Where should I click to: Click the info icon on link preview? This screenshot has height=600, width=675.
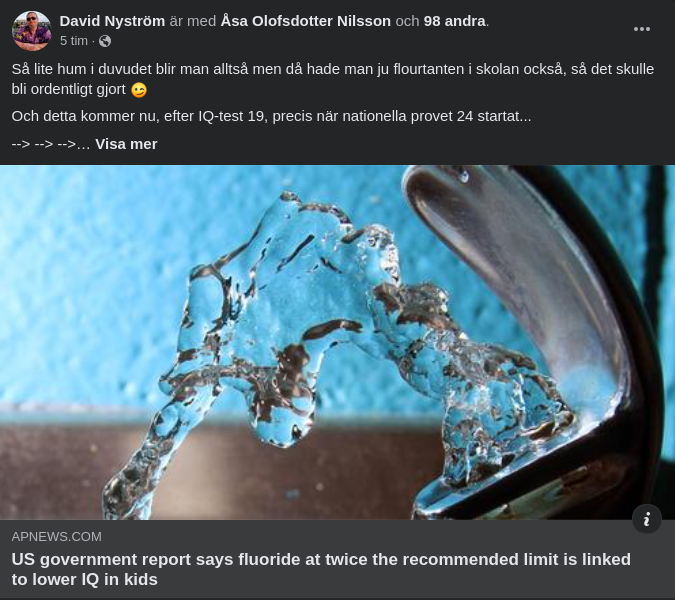coord(647,520)
